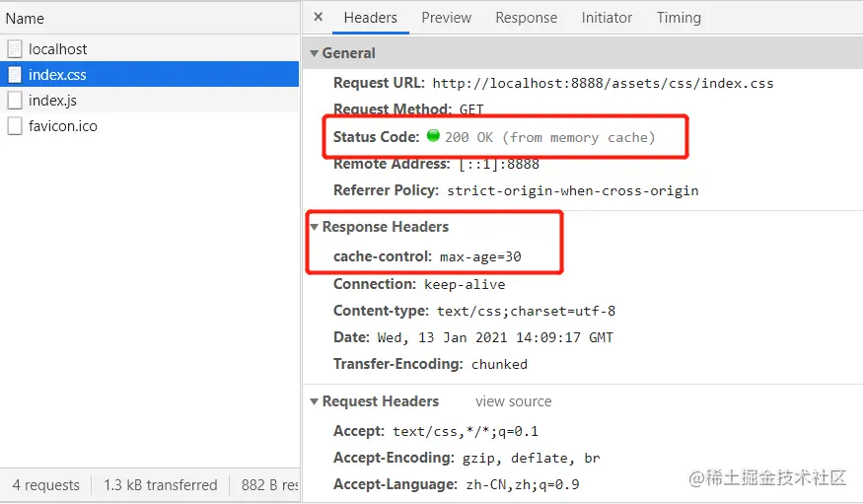The height and width of the screenshot is (504, 863).
Task: Click the index.js file icon
Action: coord(15,101)
